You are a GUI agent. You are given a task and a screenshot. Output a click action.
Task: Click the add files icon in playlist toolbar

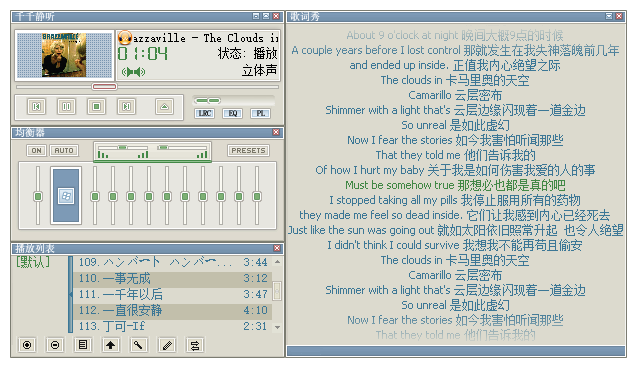tap(27, 345)
